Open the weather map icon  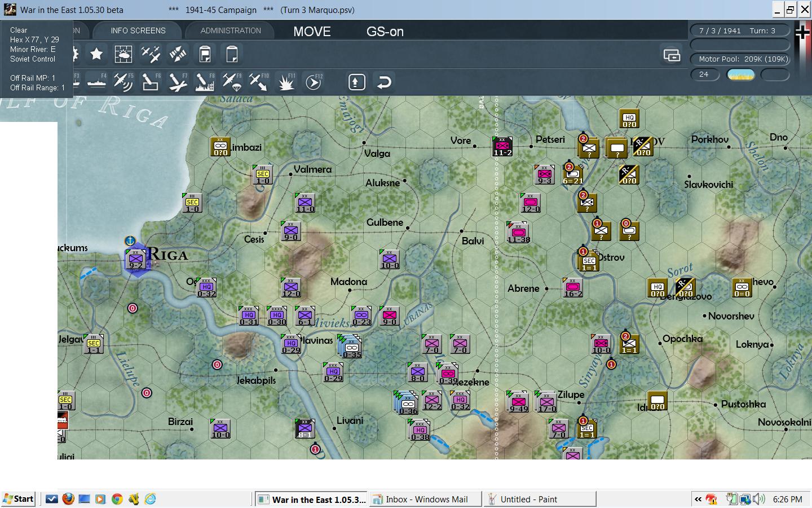(123, 54)
